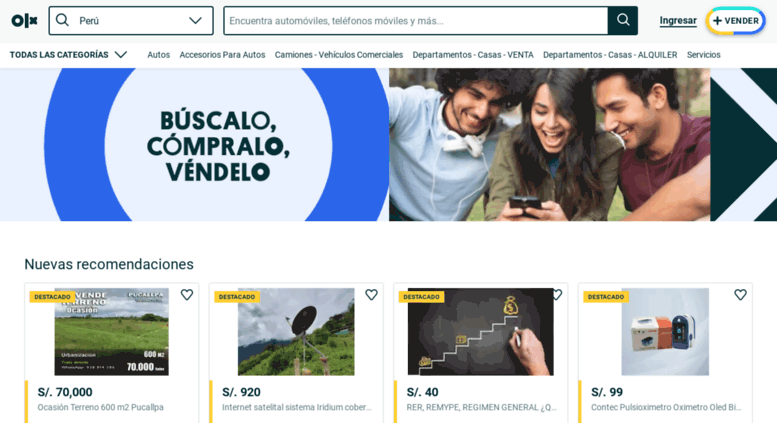Toggle favorite heart on Contec Pulsioximetro listing

(x=740, y=295)
